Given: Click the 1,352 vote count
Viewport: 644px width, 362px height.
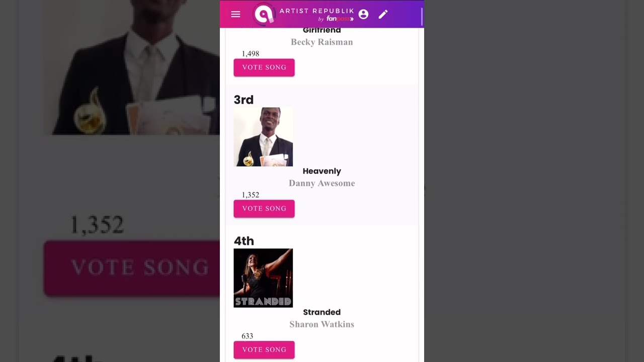Looking at the screenshot, I should point(251,195).
